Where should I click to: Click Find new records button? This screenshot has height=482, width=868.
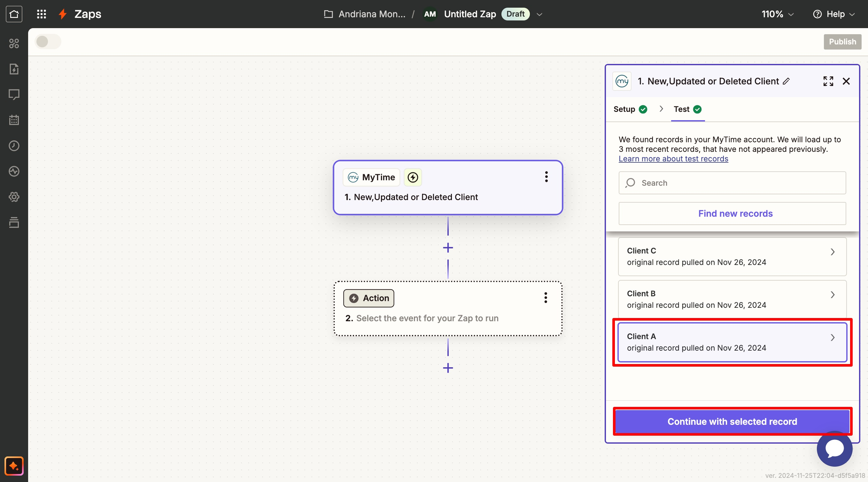point(732,214)
